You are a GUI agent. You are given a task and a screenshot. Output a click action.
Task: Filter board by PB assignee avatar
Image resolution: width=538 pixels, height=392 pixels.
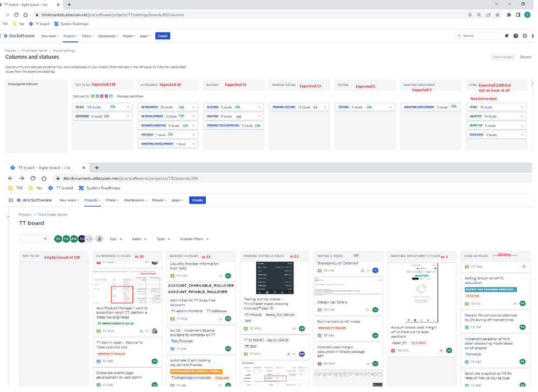[x=74, y=239]
